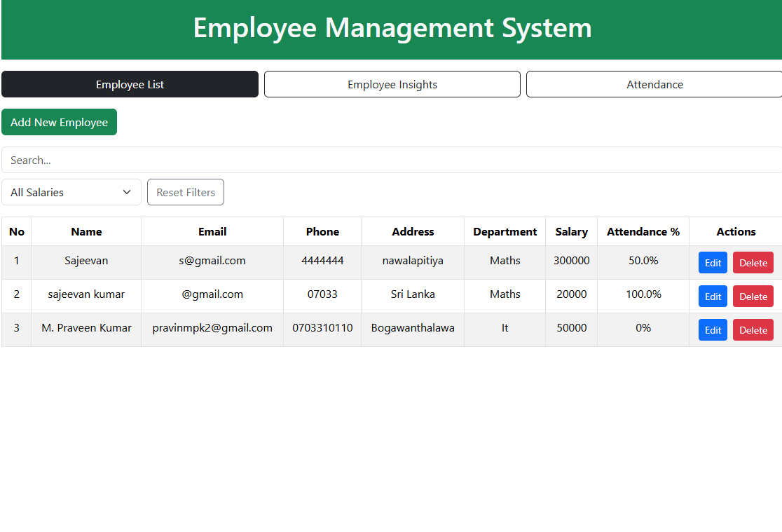Delete M. Praveen Kumar's record
This screenshot has height=532, width=782.
pos(753,330)
